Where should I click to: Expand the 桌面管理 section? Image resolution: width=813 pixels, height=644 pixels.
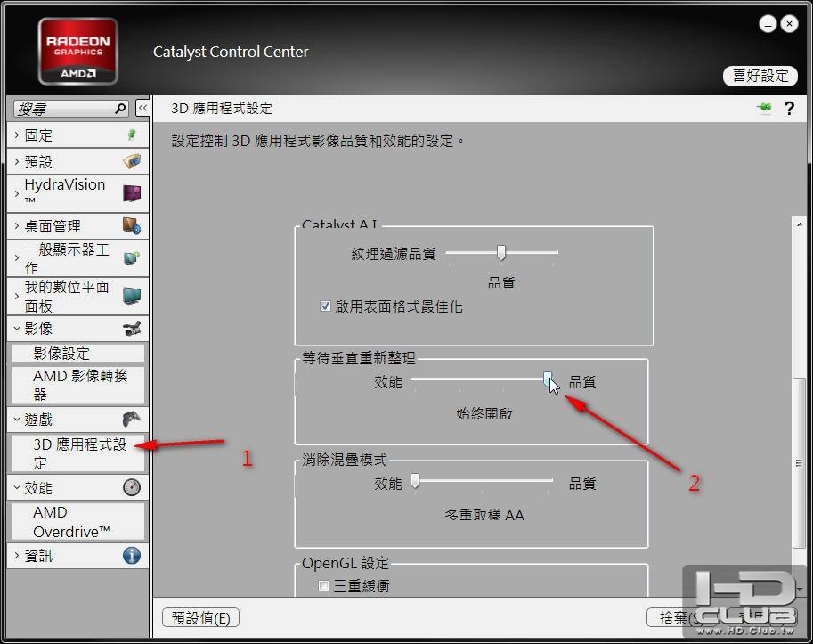(x=17, y=226)
